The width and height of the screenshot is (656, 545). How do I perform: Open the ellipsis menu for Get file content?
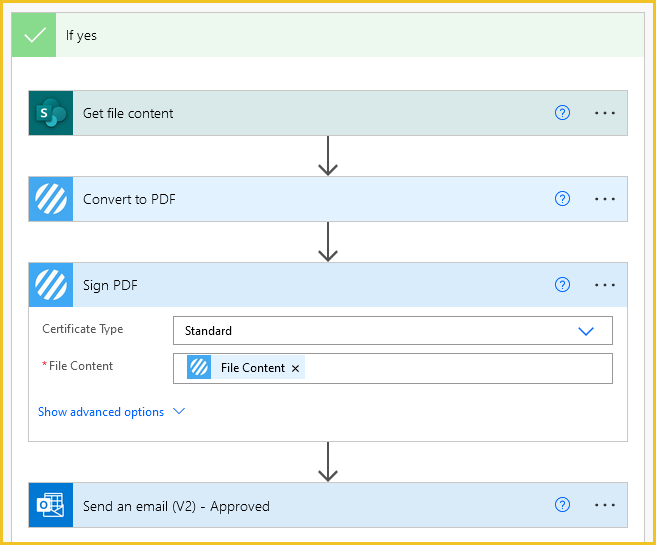(605, 113)
